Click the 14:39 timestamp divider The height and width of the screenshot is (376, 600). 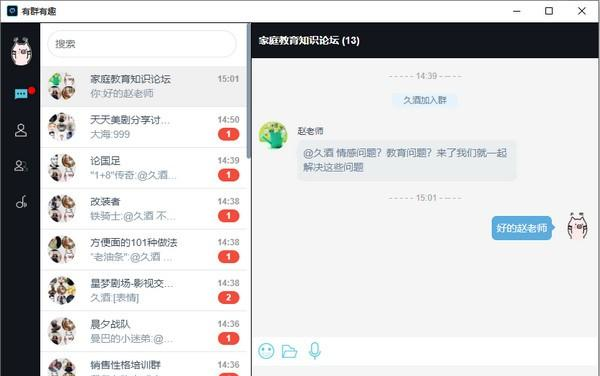point(425,76)
